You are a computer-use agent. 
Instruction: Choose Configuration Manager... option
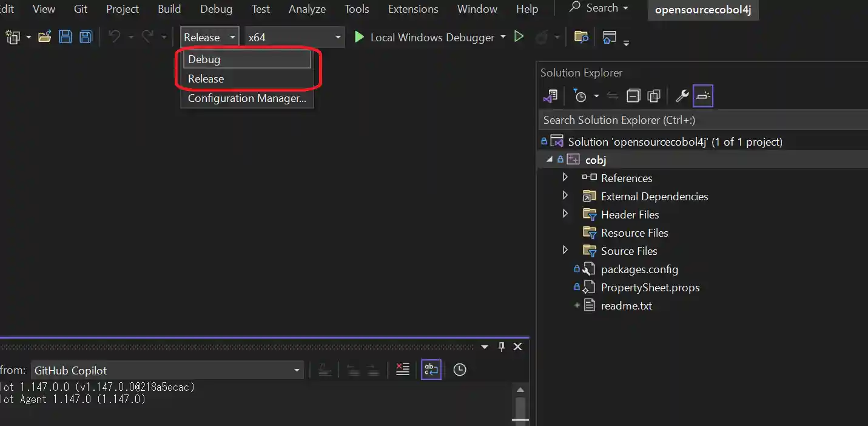(247, 98)
